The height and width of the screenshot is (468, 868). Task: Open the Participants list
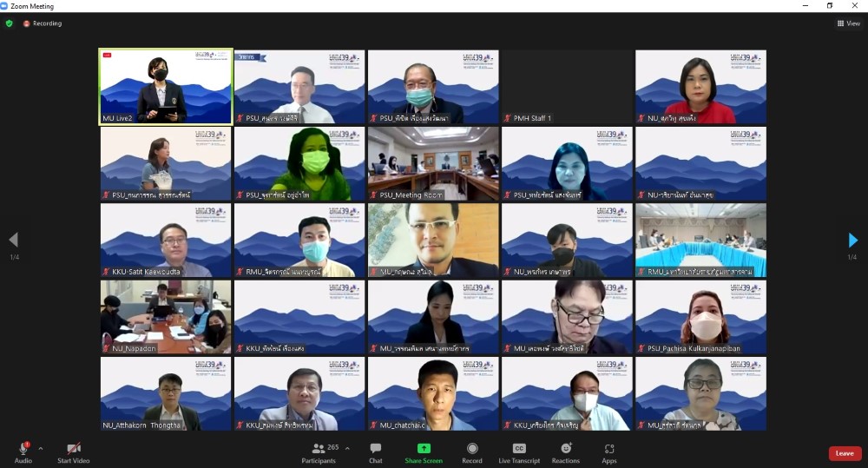[319, 452]
